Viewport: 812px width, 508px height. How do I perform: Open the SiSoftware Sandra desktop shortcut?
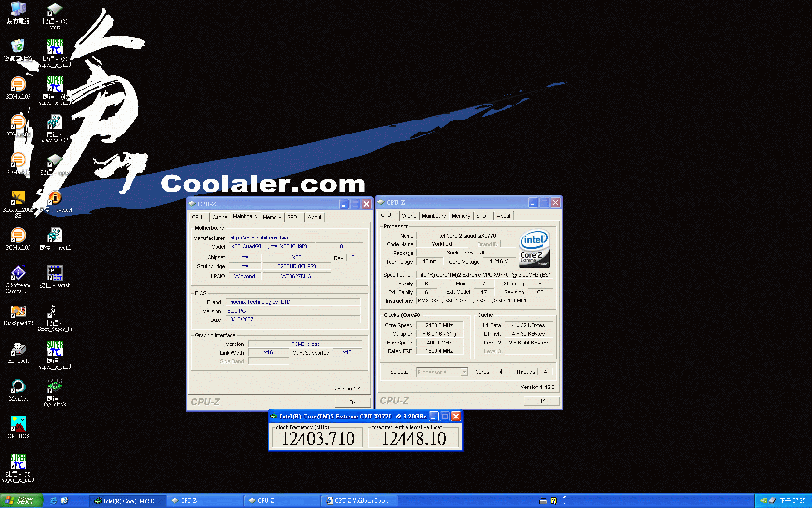pos(18,280)
